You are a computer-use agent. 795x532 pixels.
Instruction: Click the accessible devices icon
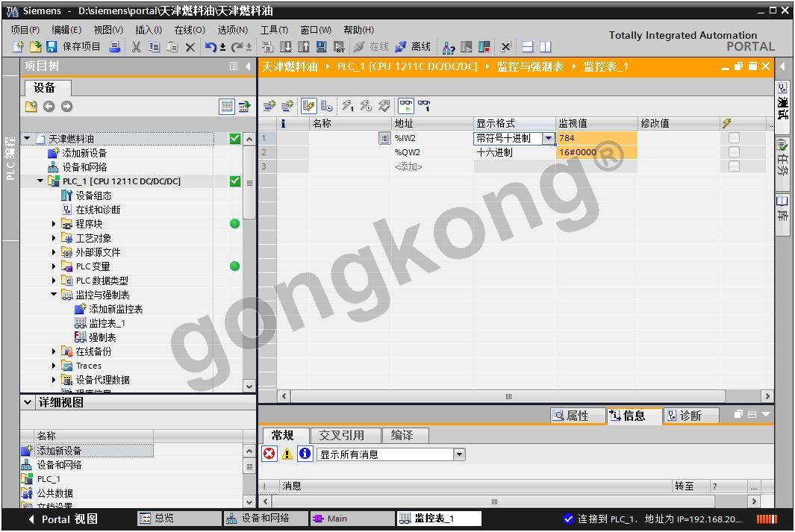coord(448,47)
